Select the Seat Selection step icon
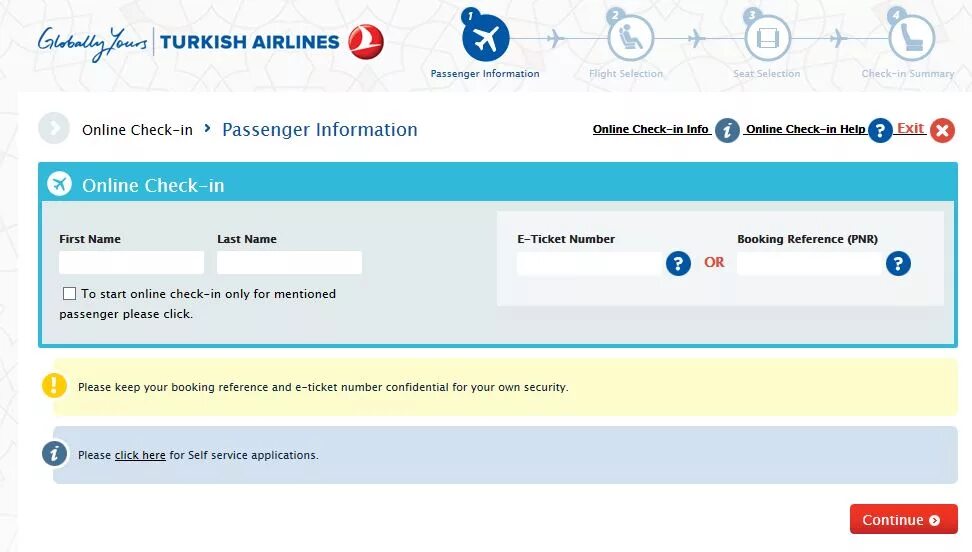The width and height of the screenshot is (972, 552). 767,38
